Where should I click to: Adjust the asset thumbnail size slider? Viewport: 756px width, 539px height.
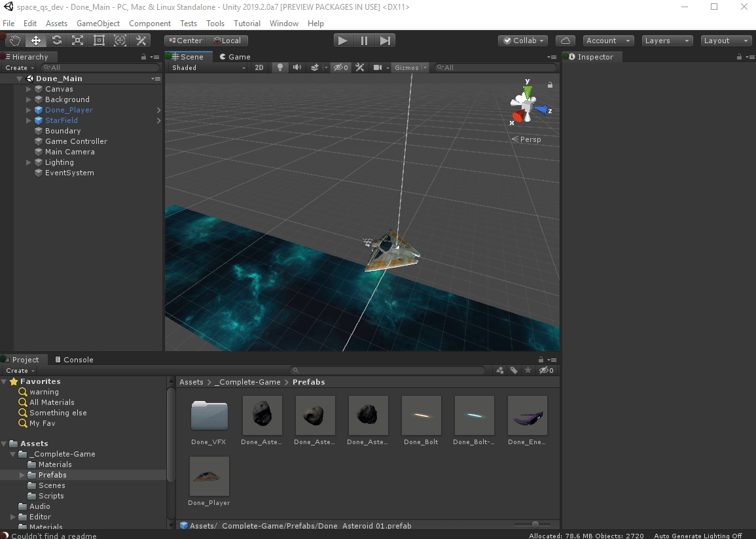[x=535, y=524]
